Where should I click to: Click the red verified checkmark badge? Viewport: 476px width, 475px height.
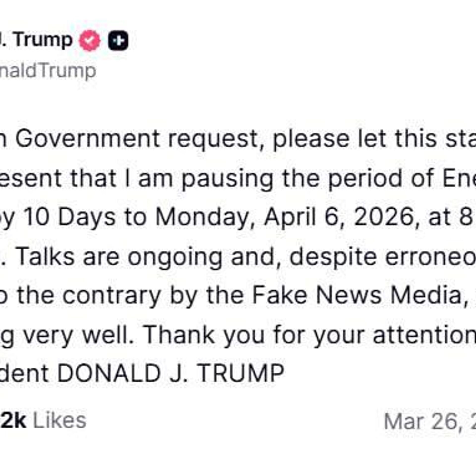pyautogui.click(x=89, y=40)
